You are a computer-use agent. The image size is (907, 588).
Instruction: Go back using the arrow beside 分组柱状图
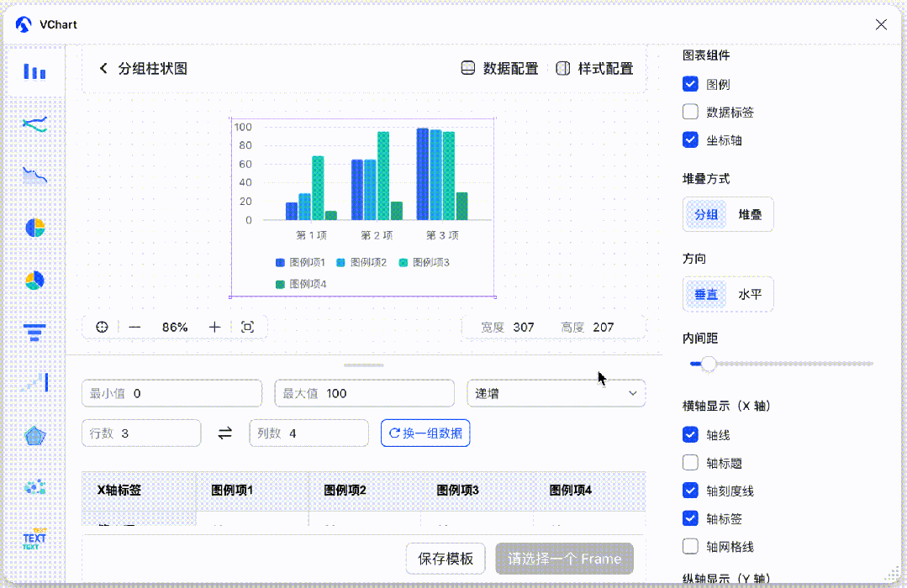click(103, 68)
